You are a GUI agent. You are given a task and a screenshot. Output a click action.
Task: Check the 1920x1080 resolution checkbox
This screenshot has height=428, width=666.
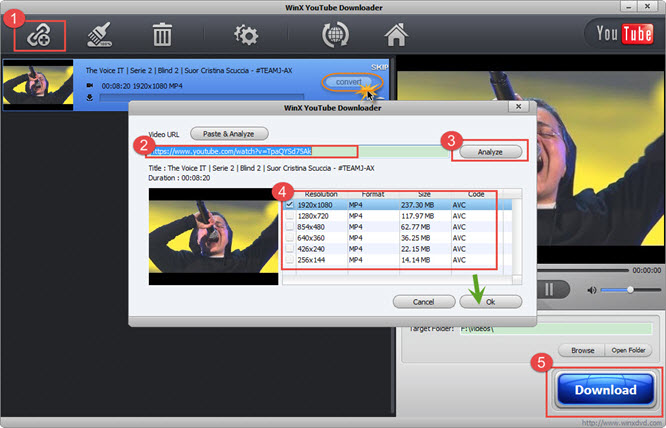coord(290,205)
